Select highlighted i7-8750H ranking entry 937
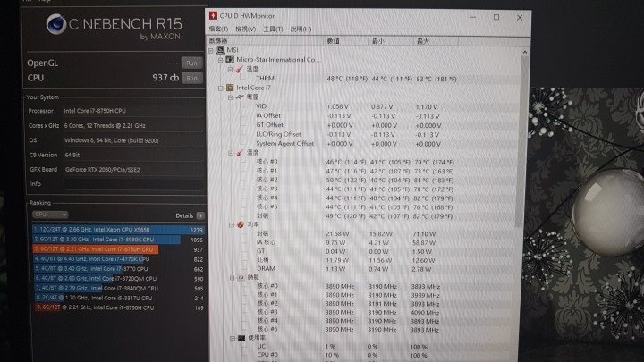This screenshot has width=644, height=362. pyautogui.click(x=118, y=249)
